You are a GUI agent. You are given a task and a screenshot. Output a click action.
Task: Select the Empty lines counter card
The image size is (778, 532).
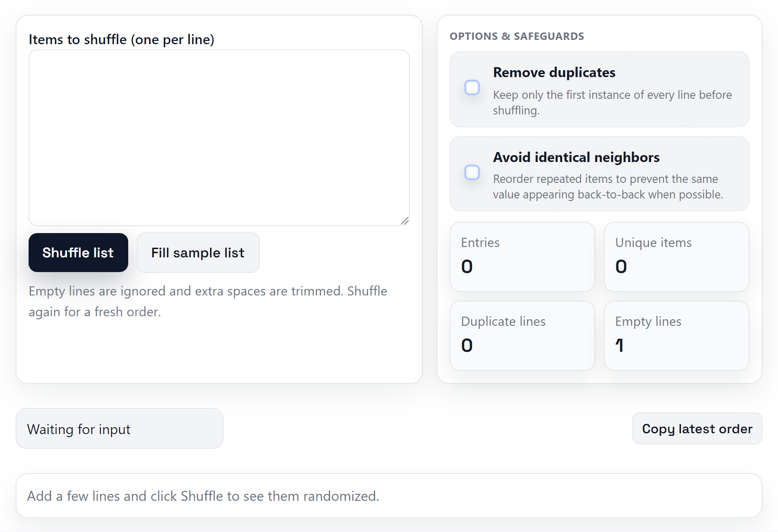(x=676, y=336)
